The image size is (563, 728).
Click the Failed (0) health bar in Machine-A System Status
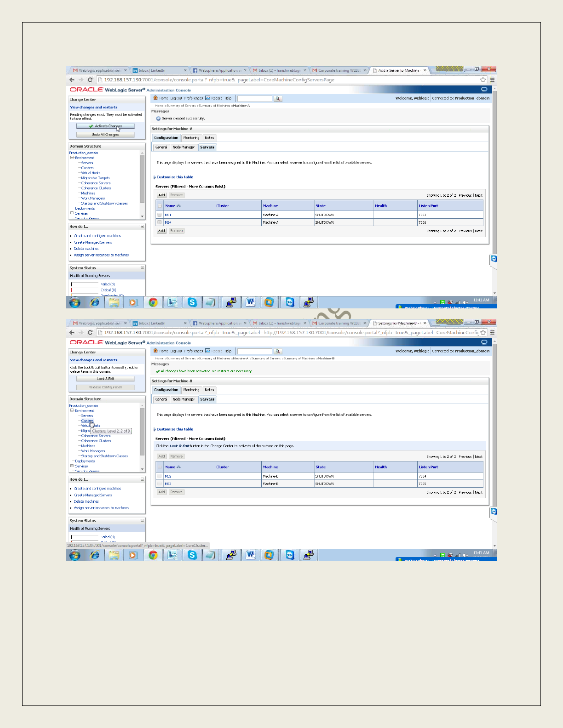85,284
